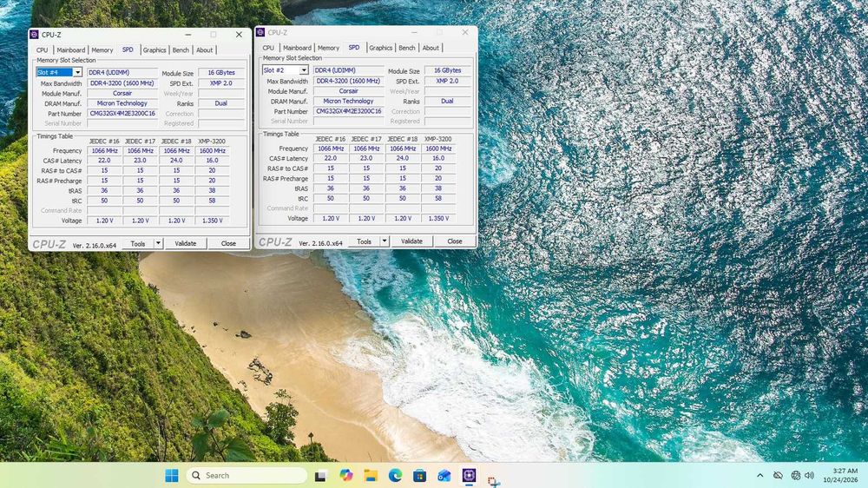This screenshot has height=488, width=868.
Task: Open the Slot #2 dropdown in right window
Action: [304, 70]
